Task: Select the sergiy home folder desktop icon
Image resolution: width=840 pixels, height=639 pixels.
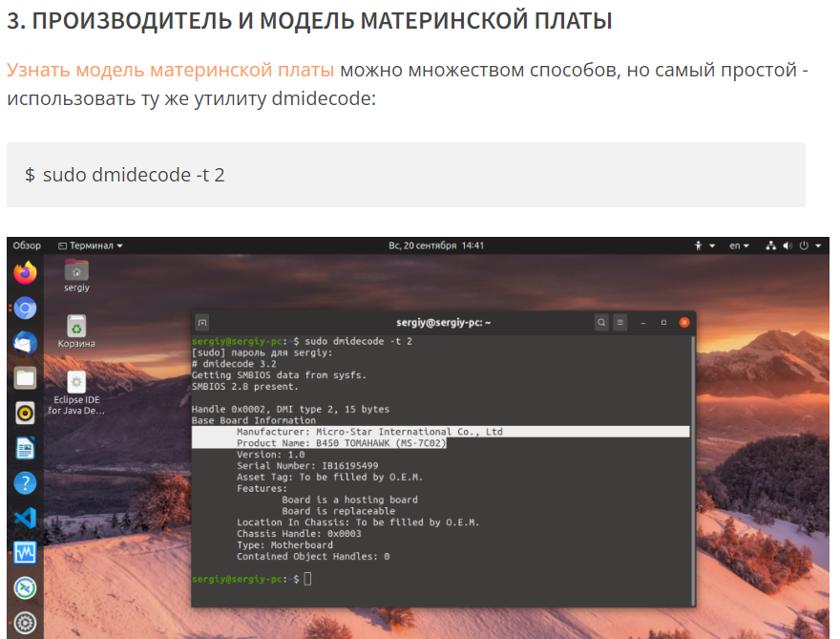Action: coord(76,275)
